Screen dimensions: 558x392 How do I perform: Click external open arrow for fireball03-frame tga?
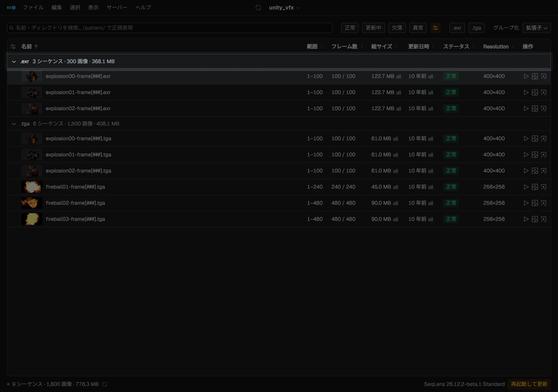[x=543, y=219]
